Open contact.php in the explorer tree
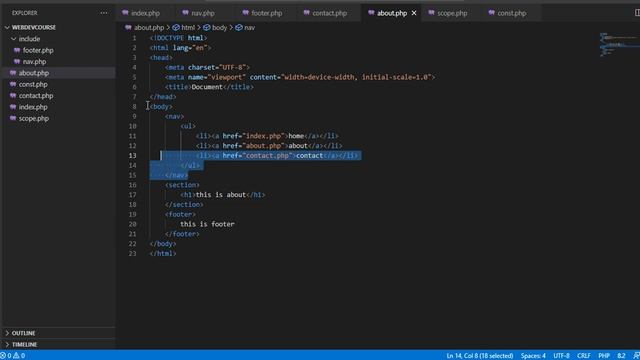The width and height of the screenshot is (640, 360). click(36, 96)
